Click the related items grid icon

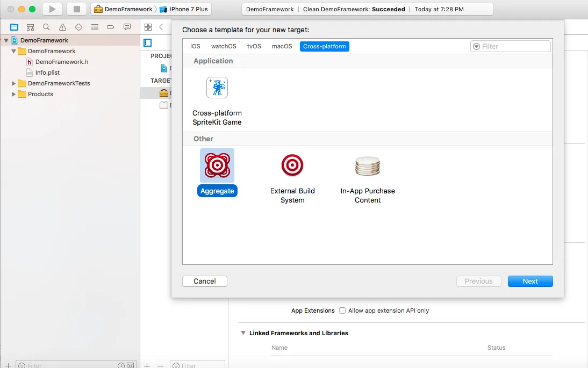[148, 27]
